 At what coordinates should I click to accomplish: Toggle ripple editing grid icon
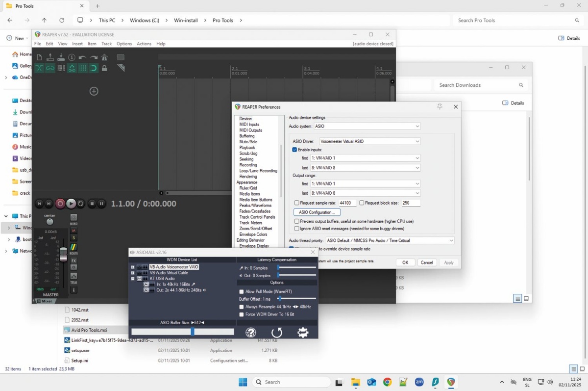click(x=61, y=68)
